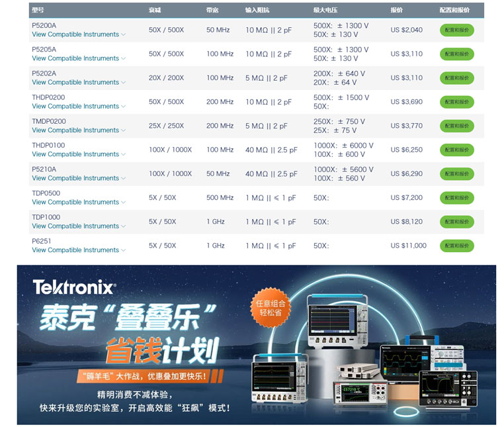
Task: Select model name TDP1000
Action: tap(46, 217)
